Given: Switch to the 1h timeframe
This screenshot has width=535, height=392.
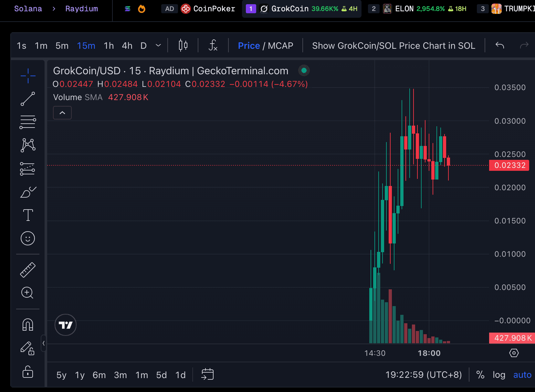Looking at the screenshot, I should pyautogui.click(x=109, y=46).
